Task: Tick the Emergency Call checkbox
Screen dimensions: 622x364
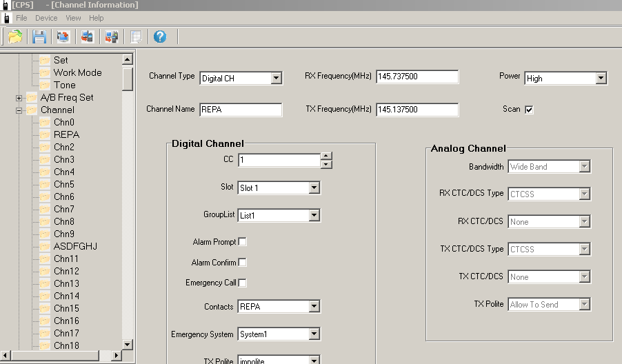Action: [x=242, y=283]
